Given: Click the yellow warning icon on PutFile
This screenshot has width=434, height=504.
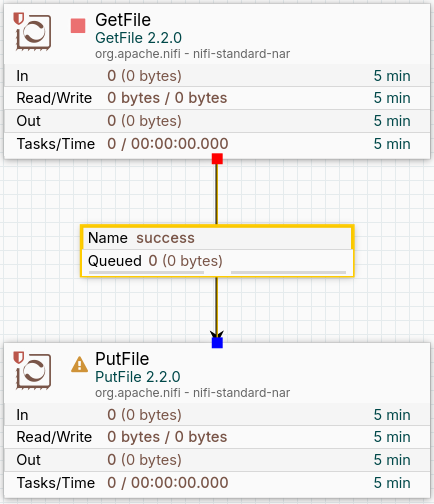Looking at the screenshot, I should (79, 364).
